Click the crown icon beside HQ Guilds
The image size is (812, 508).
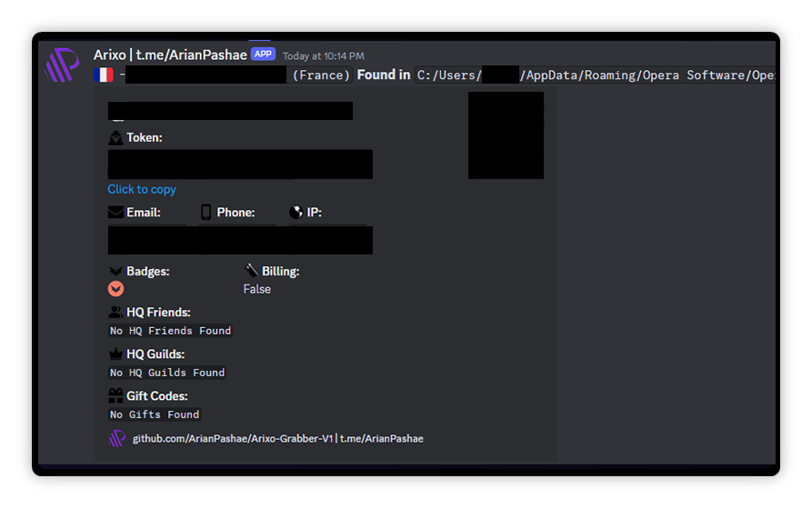[x=115, y=354]
